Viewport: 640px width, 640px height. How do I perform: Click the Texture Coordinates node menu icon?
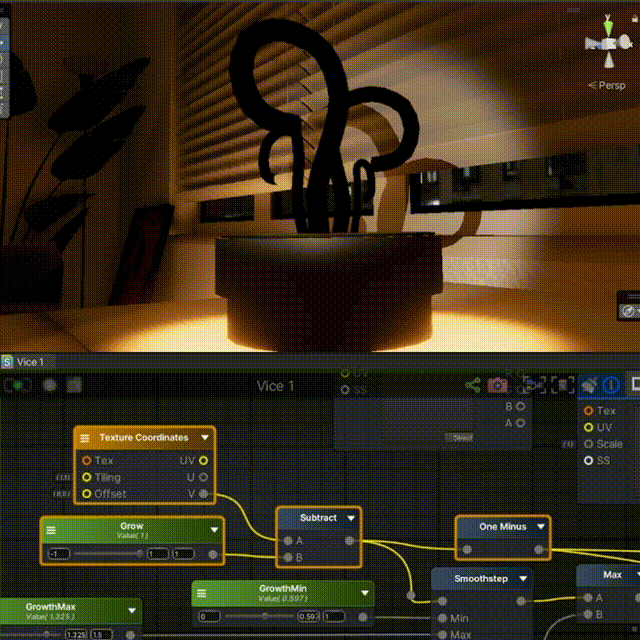(x=86, y=438)
